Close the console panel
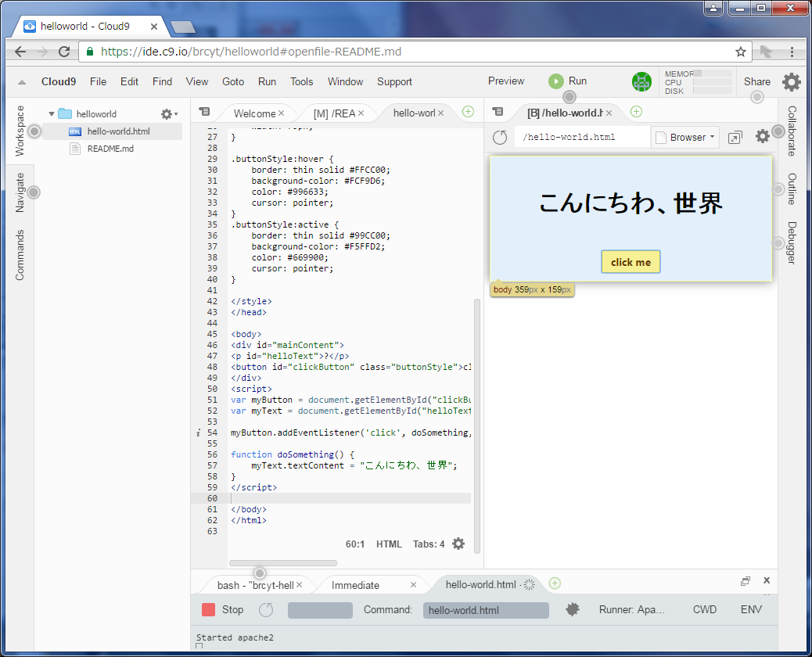This screenshot has height=657, width=812. coord(767,580)
